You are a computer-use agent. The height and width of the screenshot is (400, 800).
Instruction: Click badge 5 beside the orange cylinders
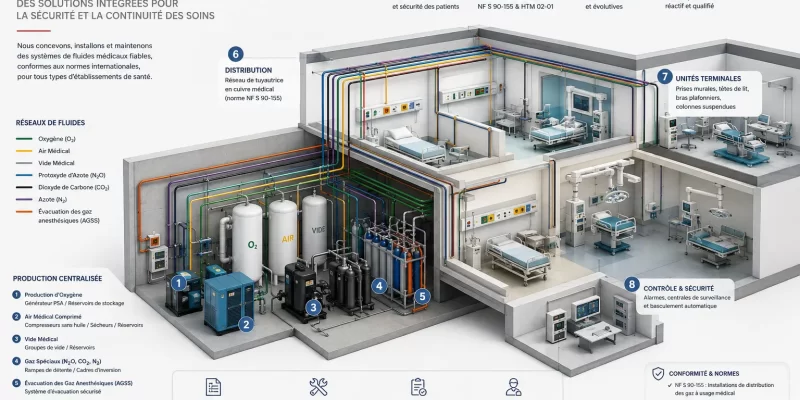[x=421, y=296]
